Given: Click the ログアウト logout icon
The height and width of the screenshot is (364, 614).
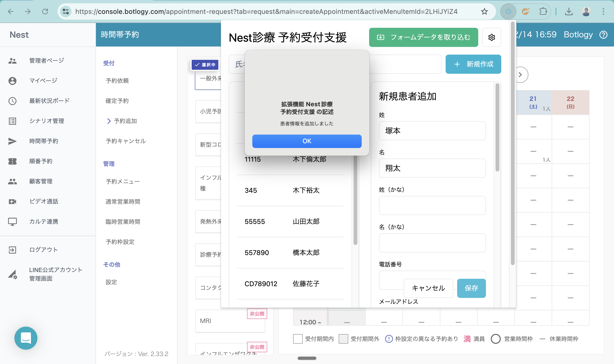Looking at the screenshot, I should coord(12,250).
